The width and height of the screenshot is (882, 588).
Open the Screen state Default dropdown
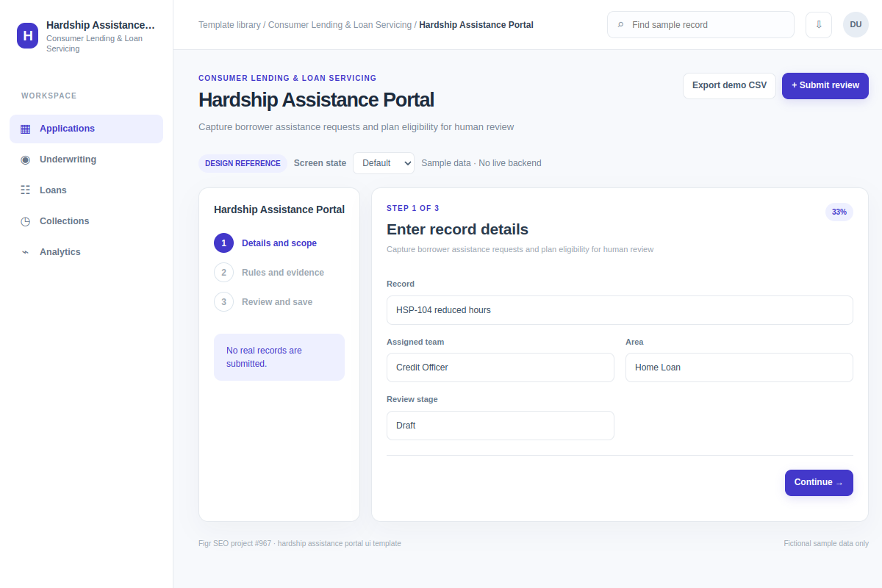click(384, 163)
